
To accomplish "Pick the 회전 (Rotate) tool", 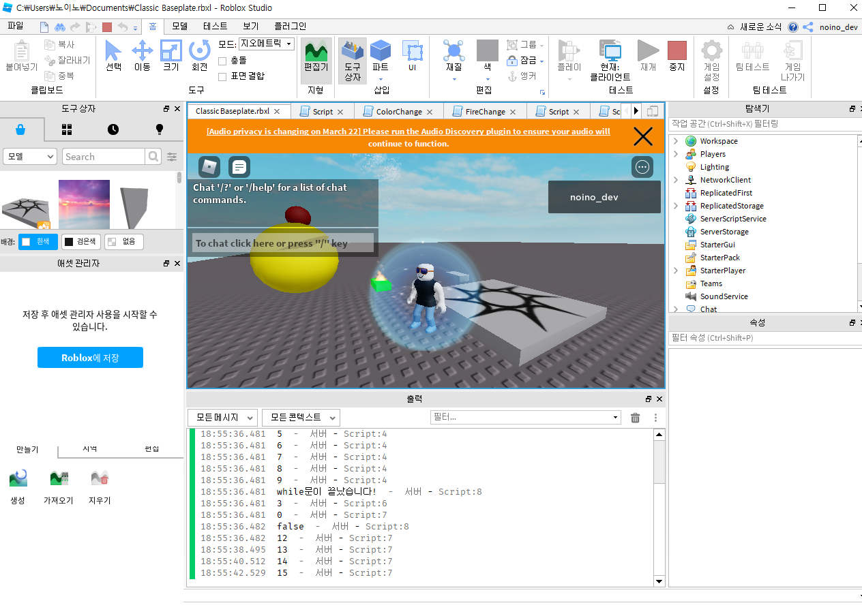I will pyautogui.click(x=199, y=56).
